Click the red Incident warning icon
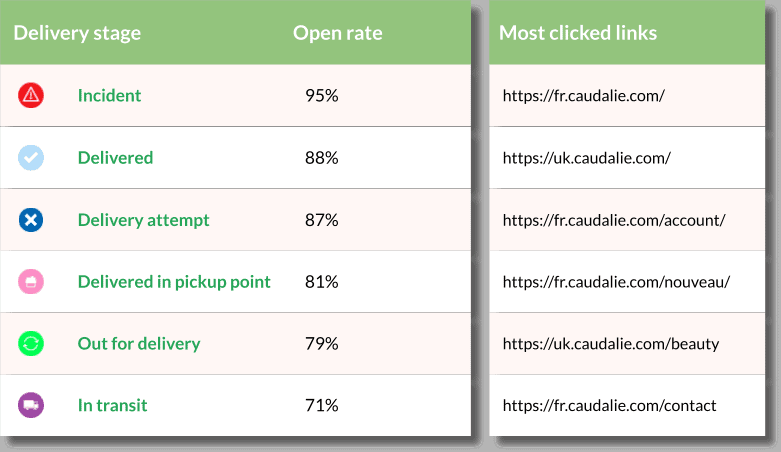 pyautogui.click(x=31, y=95)
